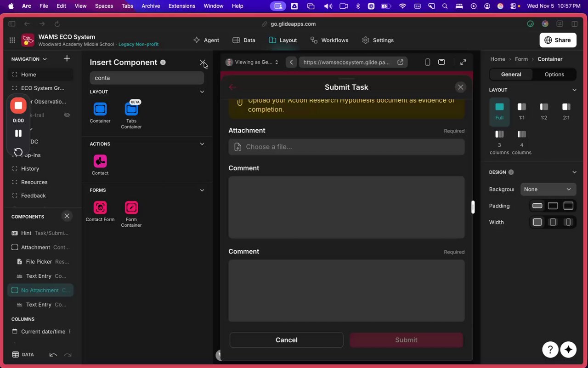Open the Glide apps grid menu

12,40
